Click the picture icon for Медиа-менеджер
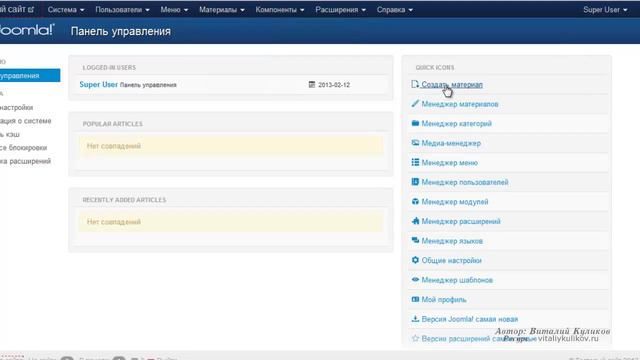Screen dimensions: 640x360 415,143
